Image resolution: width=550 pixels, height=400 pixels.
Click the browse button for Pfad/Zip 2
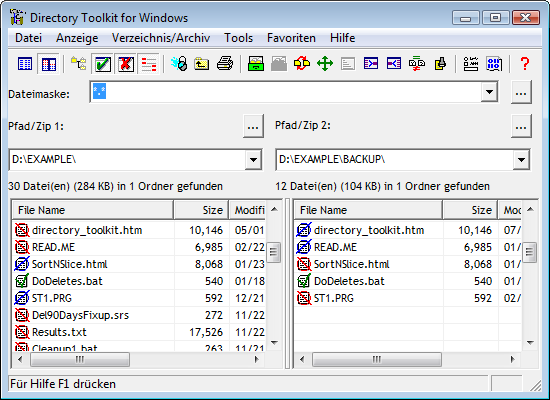click(x=521, y=126)
